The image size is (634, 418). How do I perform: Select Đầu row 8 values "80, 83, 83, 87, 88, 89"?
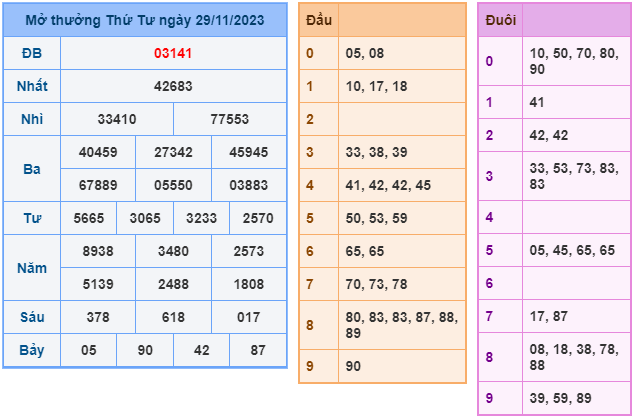[x=402, y=325]
